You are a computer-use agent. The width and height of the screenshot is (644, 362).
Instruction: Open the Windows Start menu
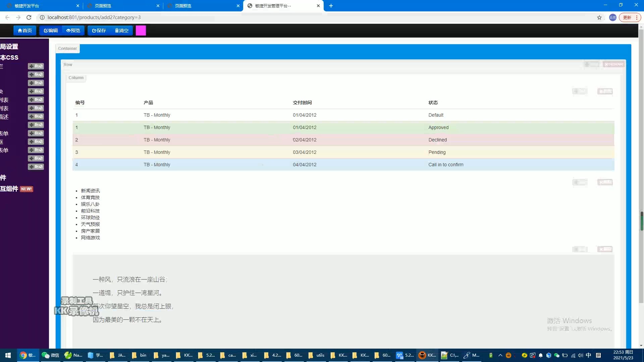(x=8, y=355)
